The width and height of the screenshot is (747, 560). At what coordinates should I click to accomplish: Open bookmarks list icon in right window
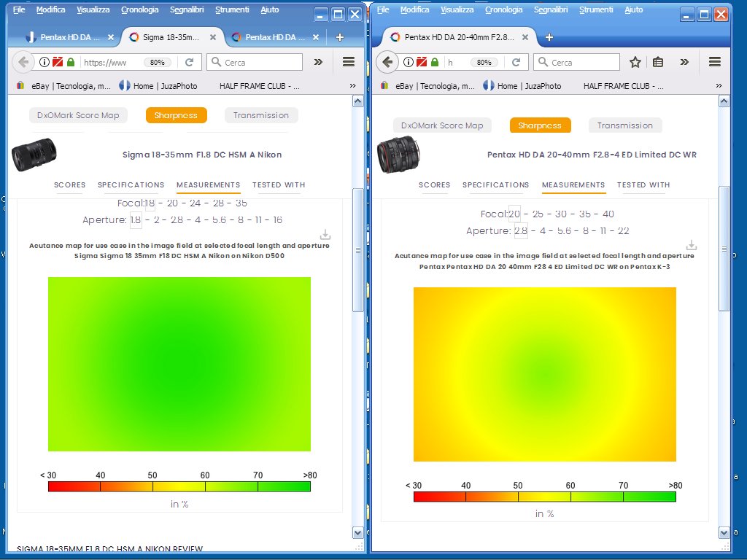point(658,62)
